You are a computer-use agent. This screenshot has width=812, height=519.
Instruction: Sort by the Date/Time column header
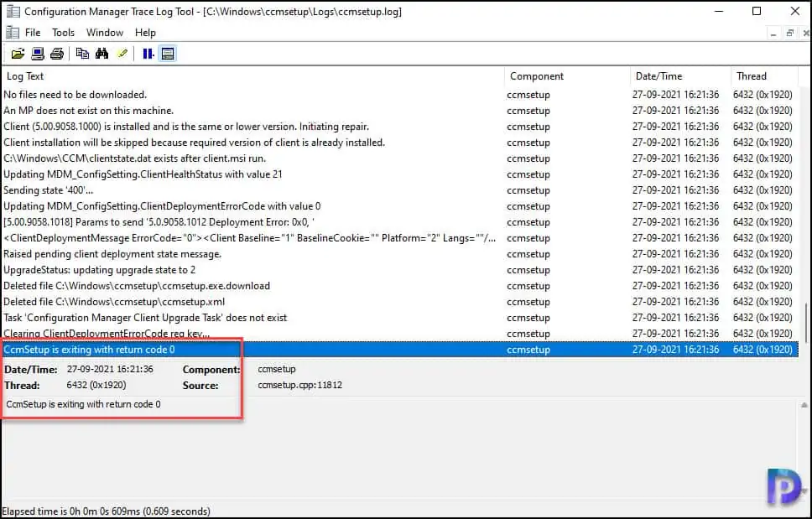[x=679, y=76]
